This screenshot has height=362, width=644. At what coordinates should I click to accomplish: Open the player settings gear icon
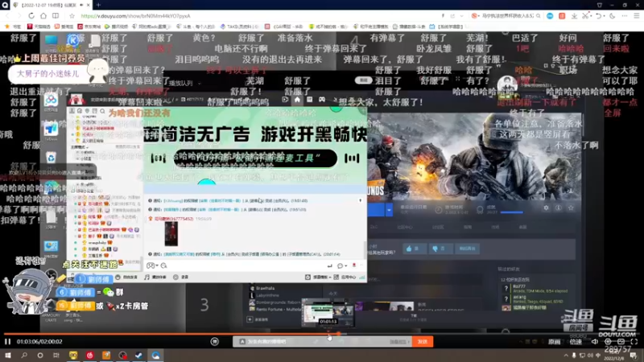coord(608,341)
